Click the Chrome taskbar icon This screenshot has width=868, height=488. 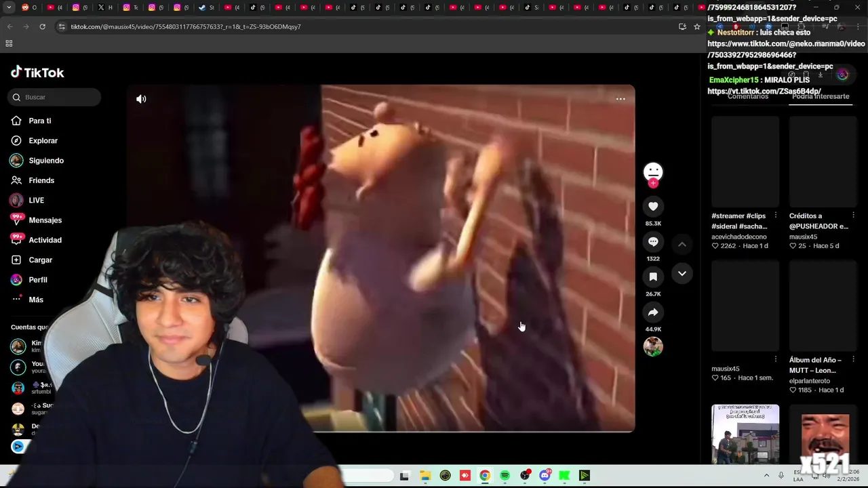tap(485, 476)
